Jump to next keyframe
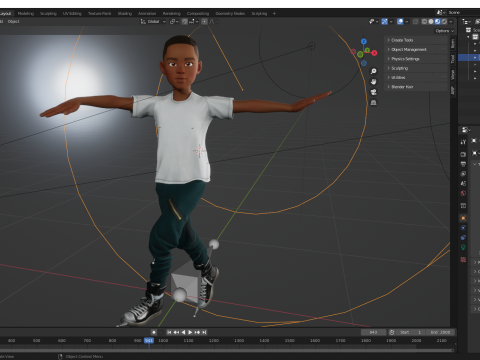480x360 pixels. click(197, 332)
